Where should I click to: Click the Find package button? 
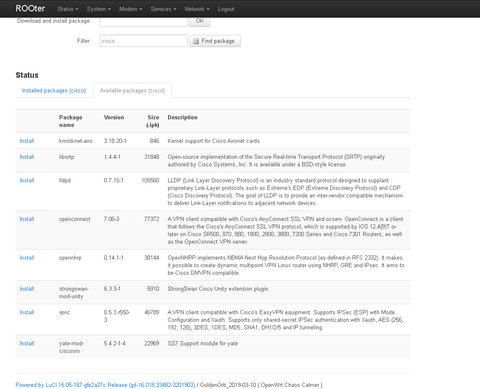coord(215,41)
